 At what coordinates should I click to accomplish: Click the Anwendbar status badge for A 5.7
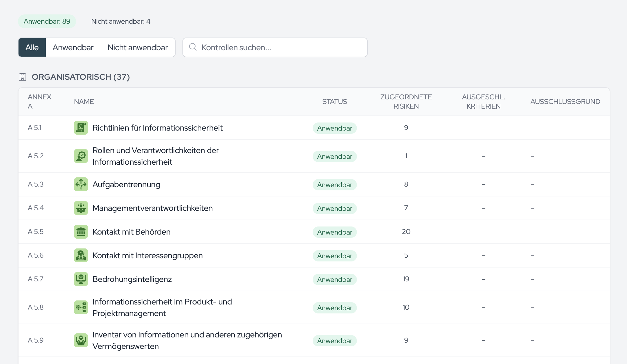point(335,279)
